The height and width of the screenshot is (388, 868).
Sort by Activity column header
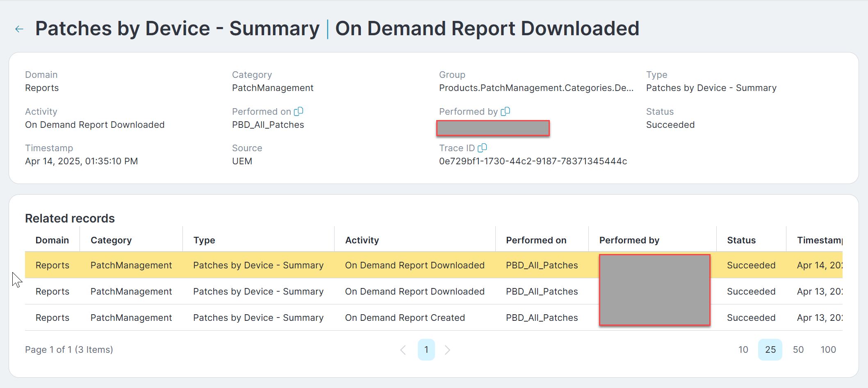pos(362,241)
